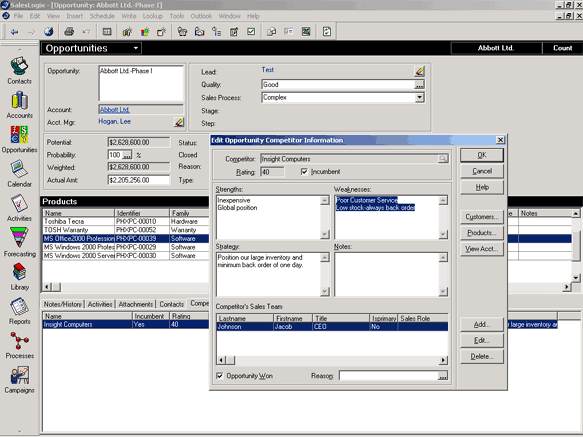Click the OK button
This screenshot has height=437, width=583.
[x=482, y=155]
